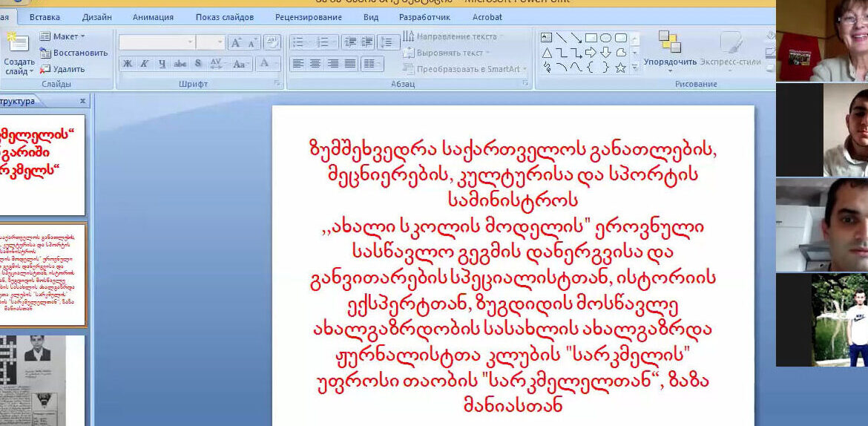Screen dimensions: 868x426
Task: Pick the five-point star shape
Action: pyautogui.click(x=620, y=68)
